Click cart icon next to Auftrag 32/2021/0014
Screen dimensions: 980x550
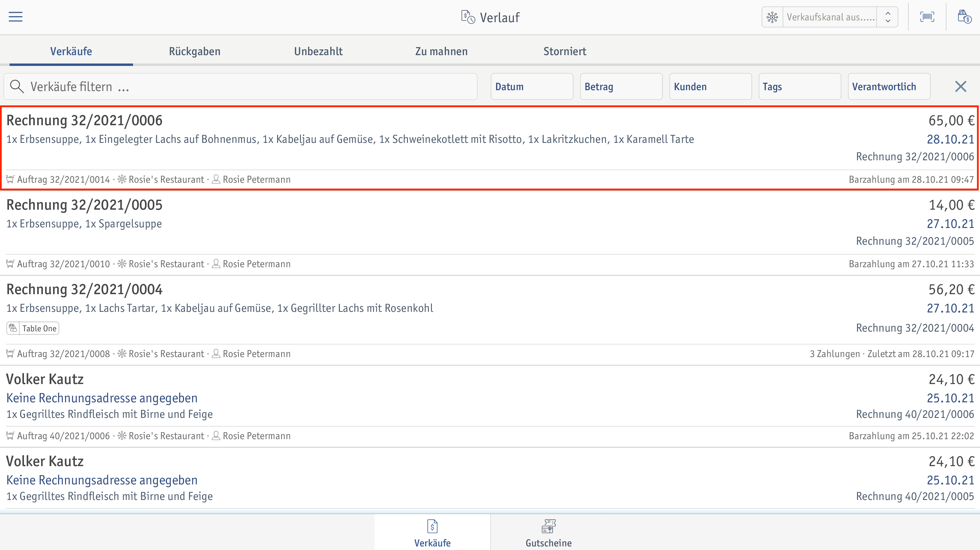[x=10, y=179]
